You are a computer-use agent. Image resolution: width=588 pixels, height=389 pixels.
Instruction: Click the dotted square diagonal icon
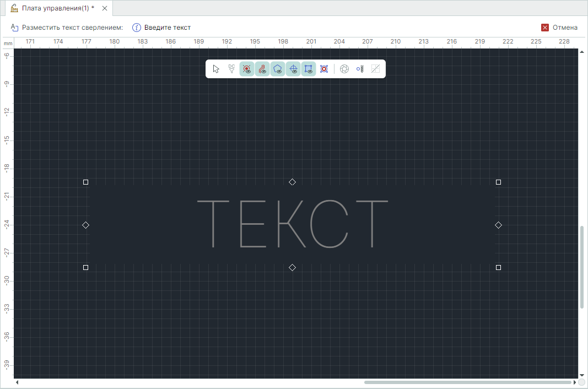375,69
